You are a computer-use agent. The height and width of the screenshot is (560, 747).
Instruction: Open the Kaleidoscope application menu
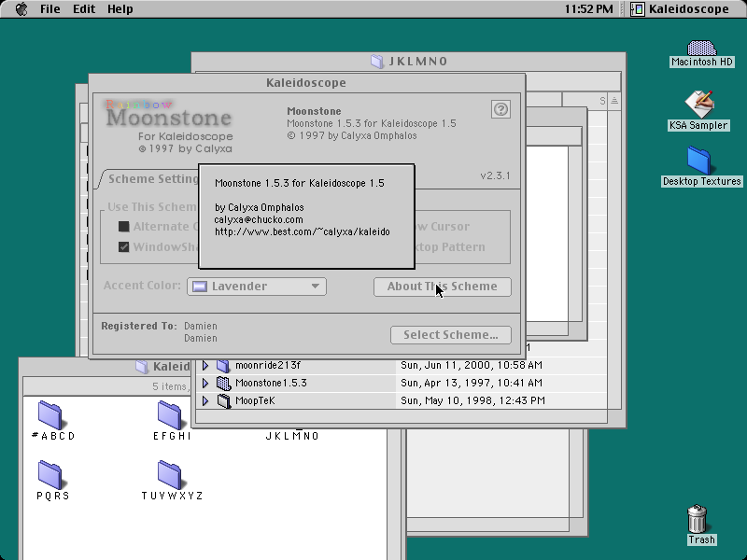tap(680, 9)
